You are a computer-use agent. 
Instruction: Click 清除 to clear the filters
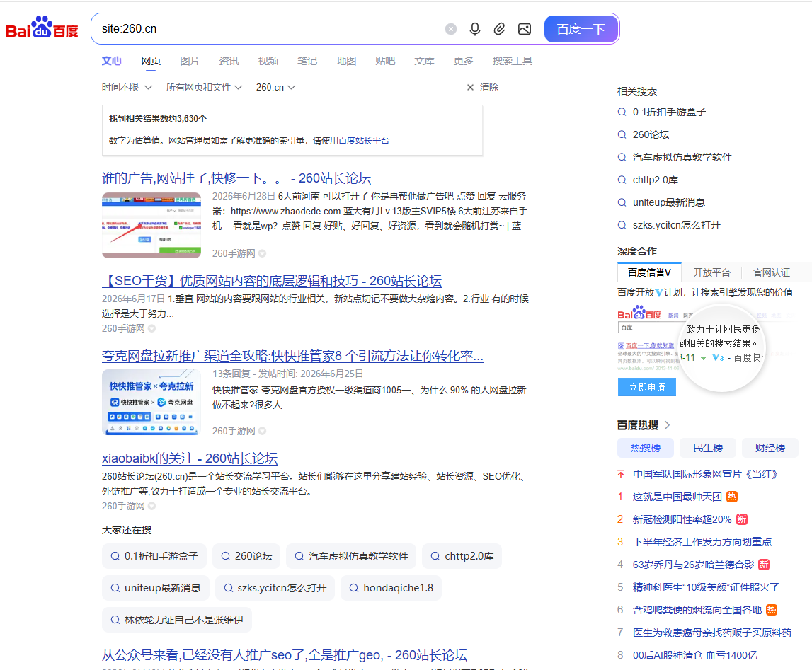click(x=483, y=88)
